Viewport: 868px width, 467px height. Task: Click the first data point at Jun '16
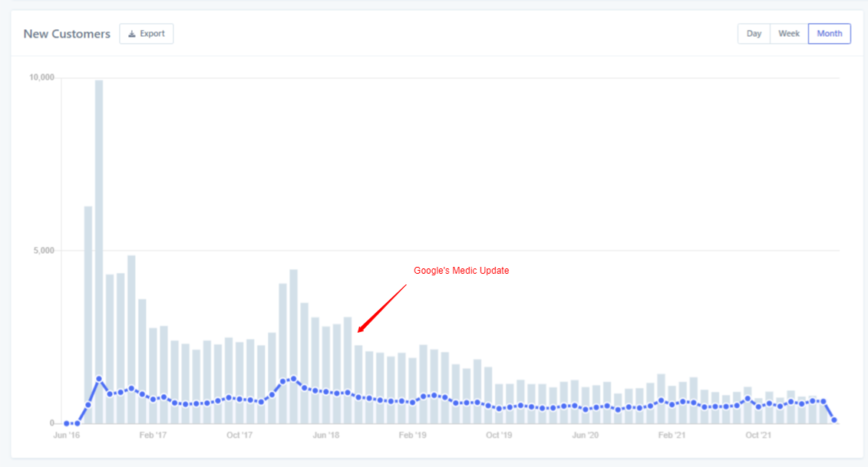tap(67, 423)
